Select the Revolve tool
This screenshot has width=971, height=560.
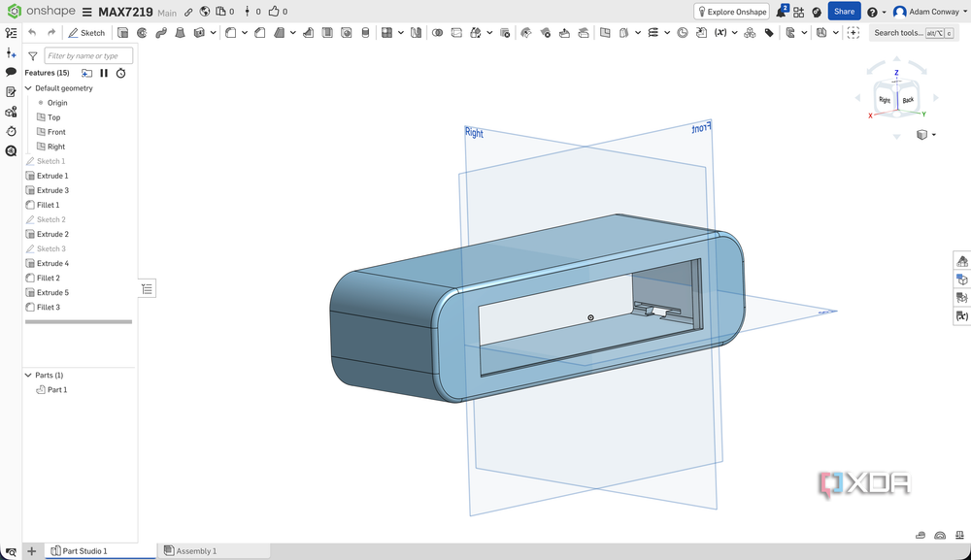142,33
